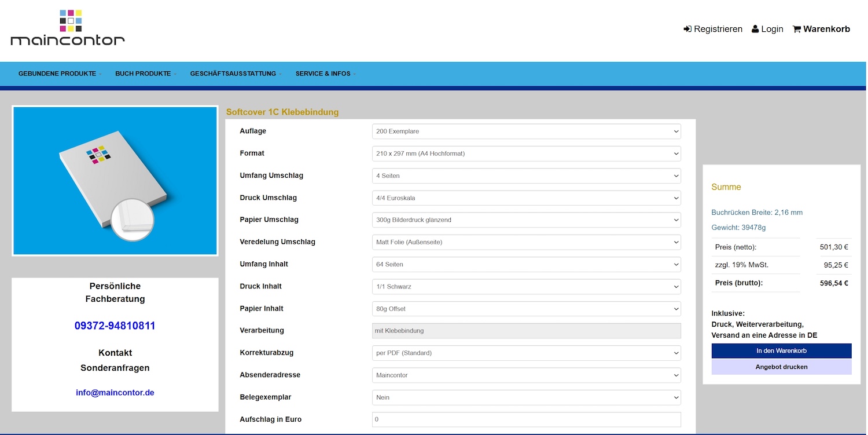Click the maincontor logo
Viewport: 868px width, 435px height.
pyautogui.click(x=68, y=28)
